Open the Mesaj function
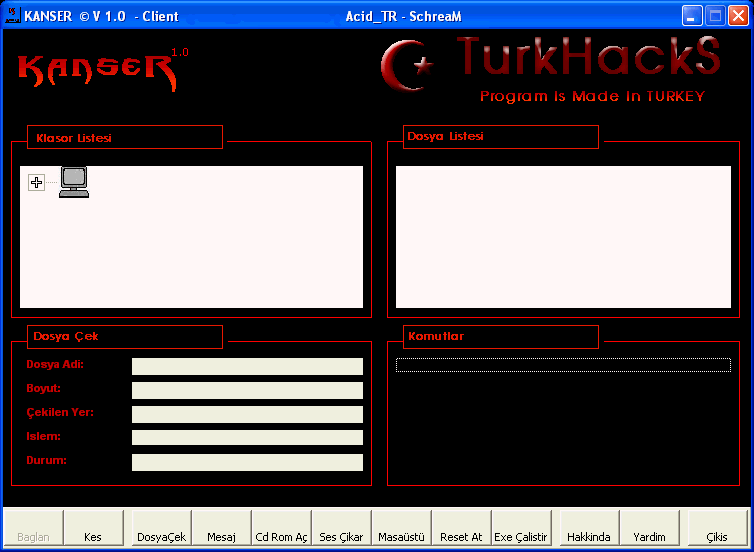The width and height of the screenshot is (754, 552). click(x=221, y=537)
